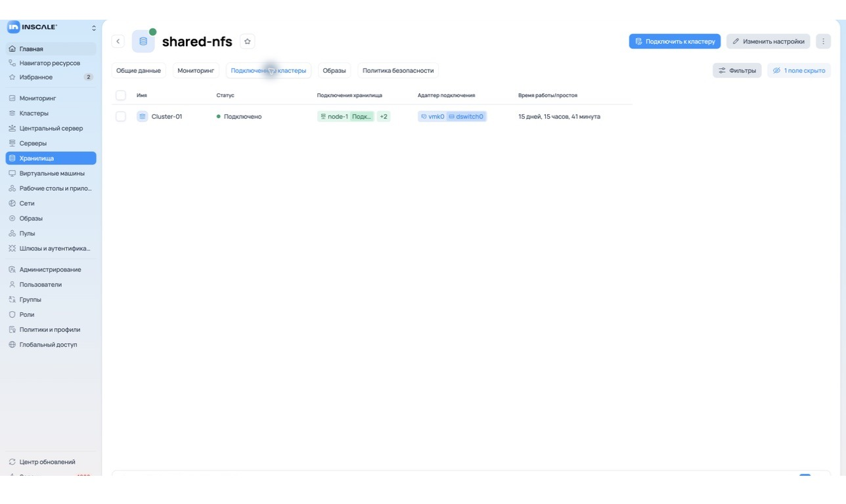This screenshot has width=846, height=504.
Task: Open Сети section
Action: (x=51, y=203)
